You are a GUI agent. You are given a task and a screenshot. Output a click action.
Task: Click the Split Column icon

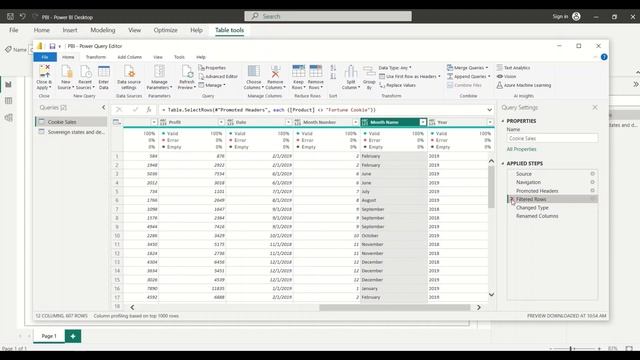(x=351, y=71)
